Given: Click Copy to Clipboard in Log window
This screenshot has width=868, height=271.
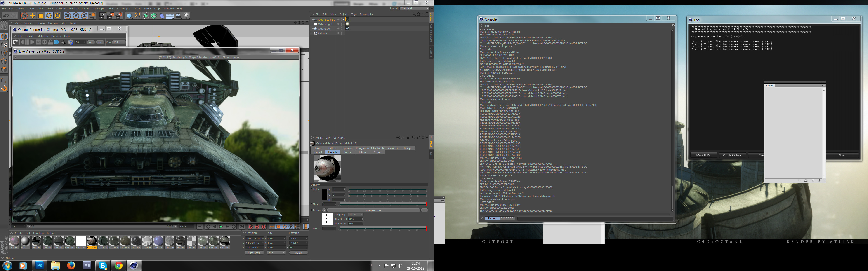Looking at the screenshot, I should pos(733,155).
